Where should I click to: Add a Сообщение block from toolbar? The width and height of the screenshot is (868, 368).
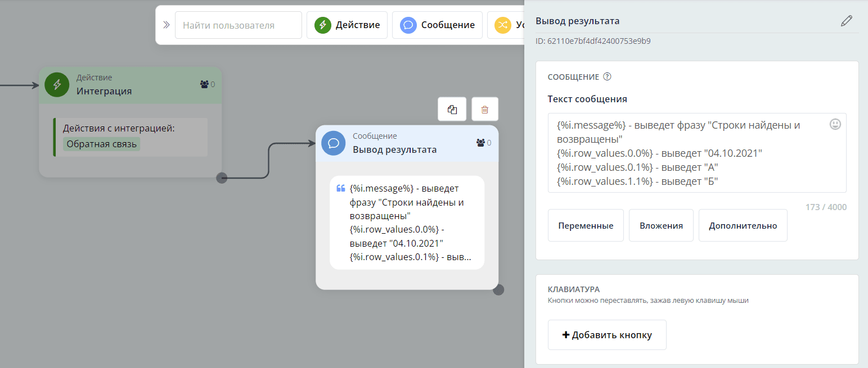(x=437, y=25)
